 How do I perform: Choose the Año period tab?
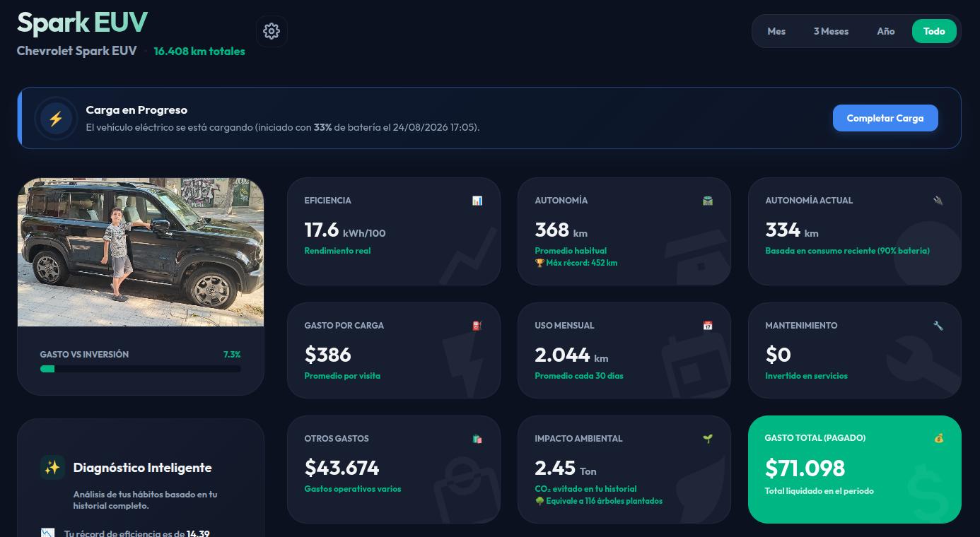[886, 31]
